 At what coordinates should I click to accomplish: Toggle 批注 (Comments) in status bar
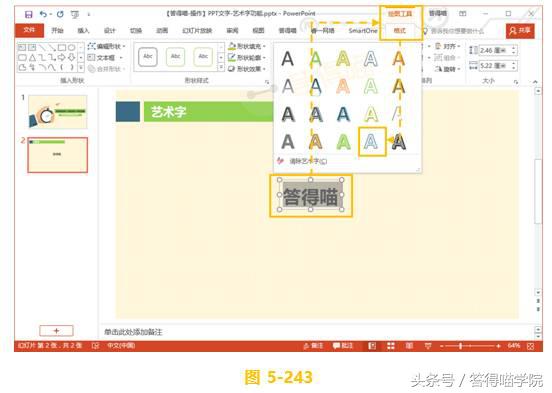[343, 346]
